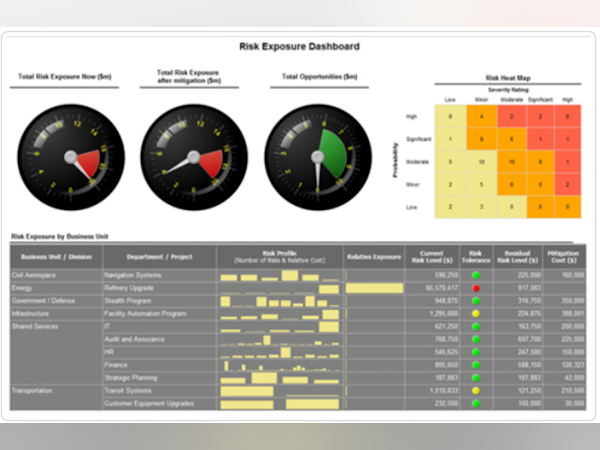Click the Customer Equipment Upgrades project cell
Viewport: 600px width, 450px height.
tap(160, 403)
